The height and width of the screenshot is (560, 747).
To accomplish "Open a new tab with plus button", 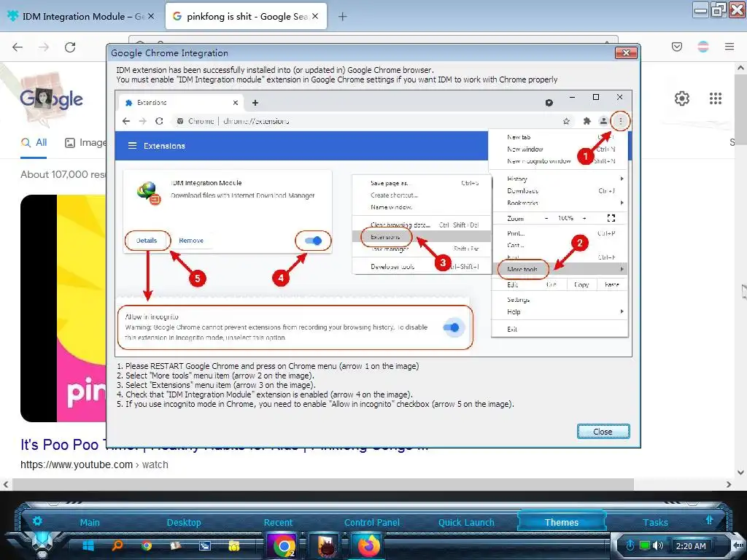I will tap(343, 17).
